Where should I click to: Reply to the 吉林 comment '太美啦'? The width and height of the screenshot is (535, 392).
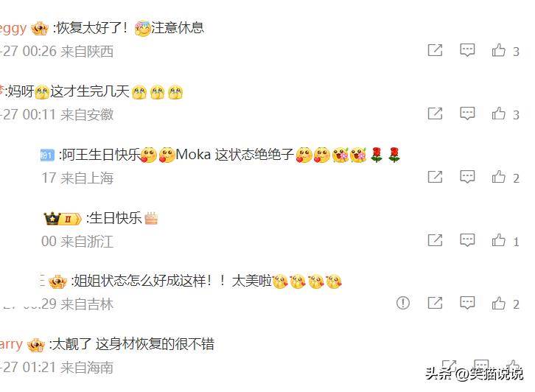pos(467,303)
